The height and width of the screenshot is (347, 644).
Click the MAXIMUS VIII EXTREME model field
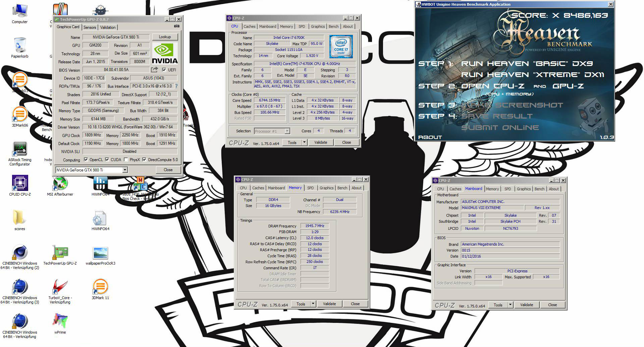492,208
